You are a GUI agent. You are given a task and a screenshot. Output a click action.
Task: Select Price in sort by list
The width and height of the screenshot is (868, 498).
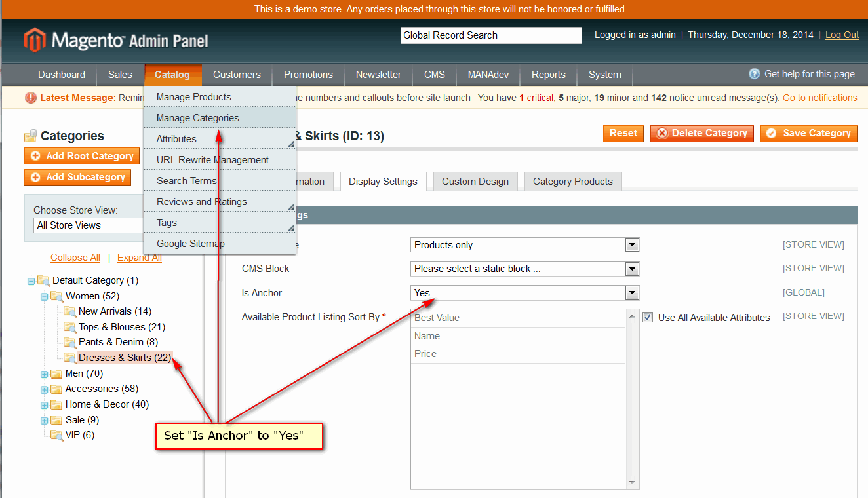coord(518,354)
